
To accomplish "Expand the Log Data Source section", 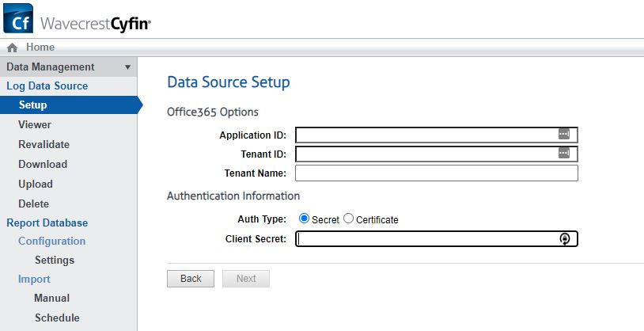I will click(x=47, y=86).
